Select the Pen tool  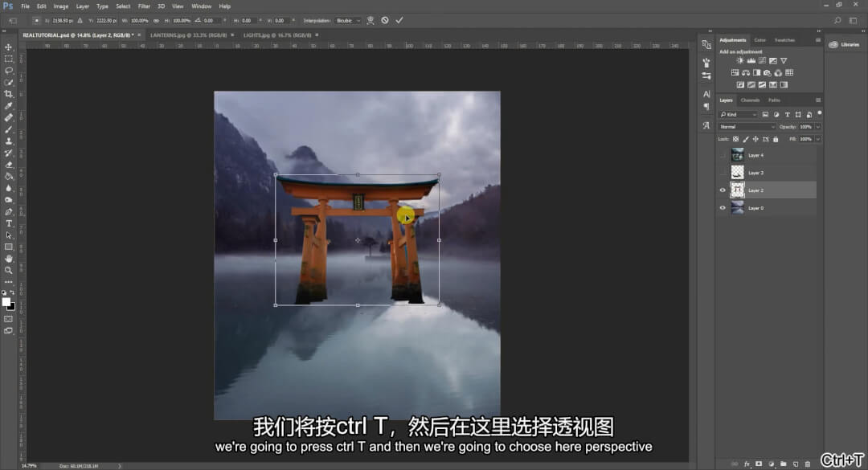click(8, 211)
